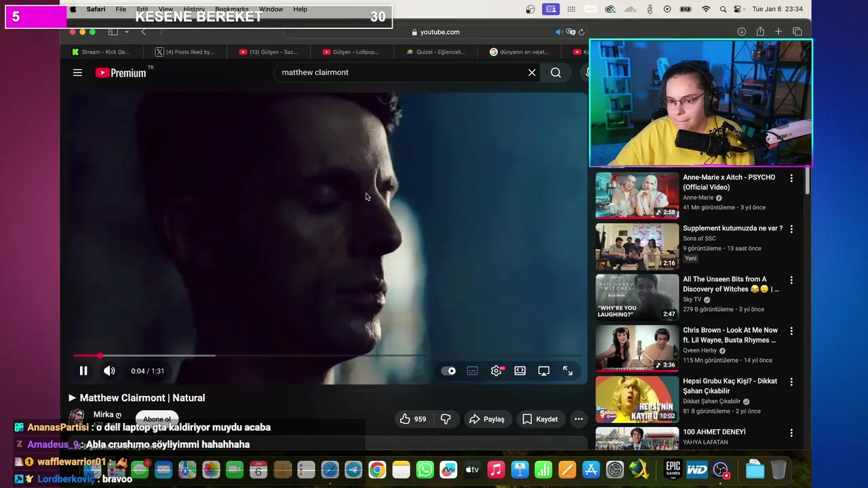Switch to the Quizel - Eğlenceli tab

click(435, 52)
